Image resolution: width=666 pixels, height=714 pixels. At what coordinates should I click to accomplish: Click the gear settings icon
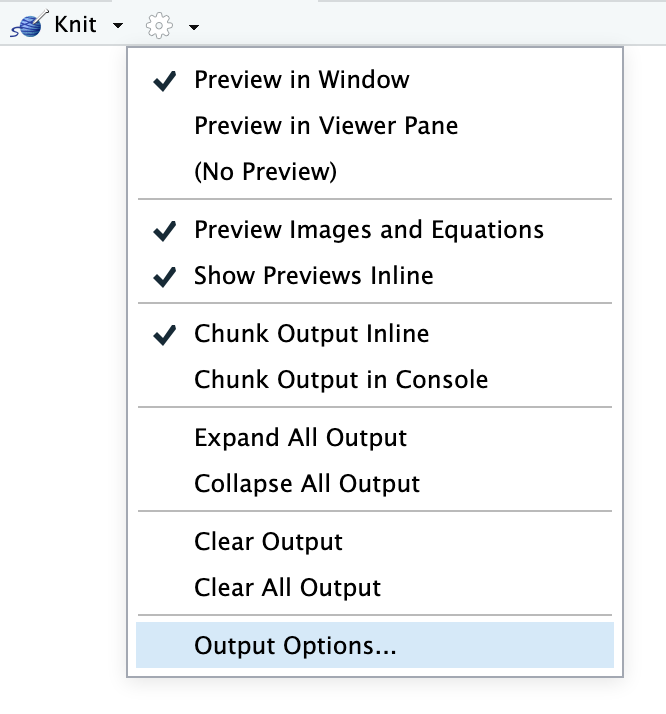coord(160,25)
